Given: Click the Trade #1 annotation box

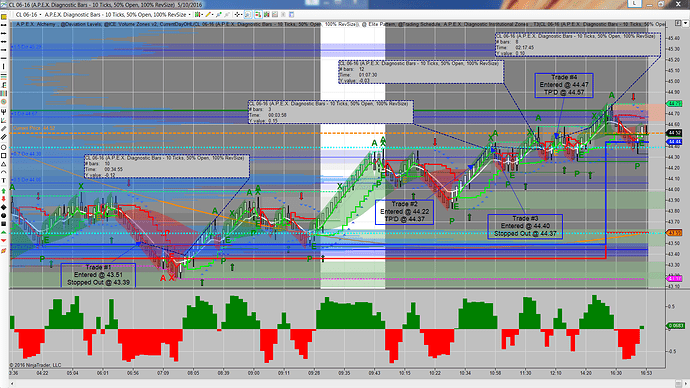Looking at the screenshot, I should [x=98, y=275].
